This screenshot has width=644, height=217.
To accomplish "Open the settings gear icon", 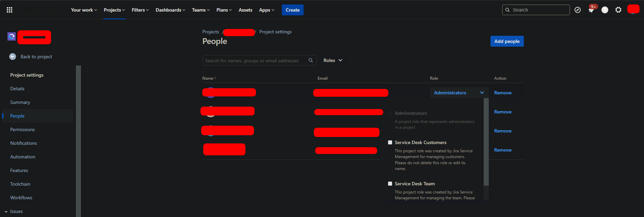I will (x=618, y=10).
